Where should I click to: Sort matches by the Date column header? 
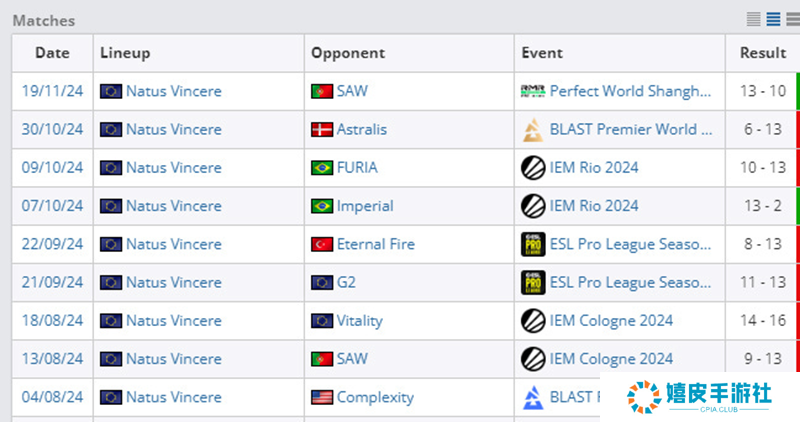pyautogui.click(x=52, y=53)
